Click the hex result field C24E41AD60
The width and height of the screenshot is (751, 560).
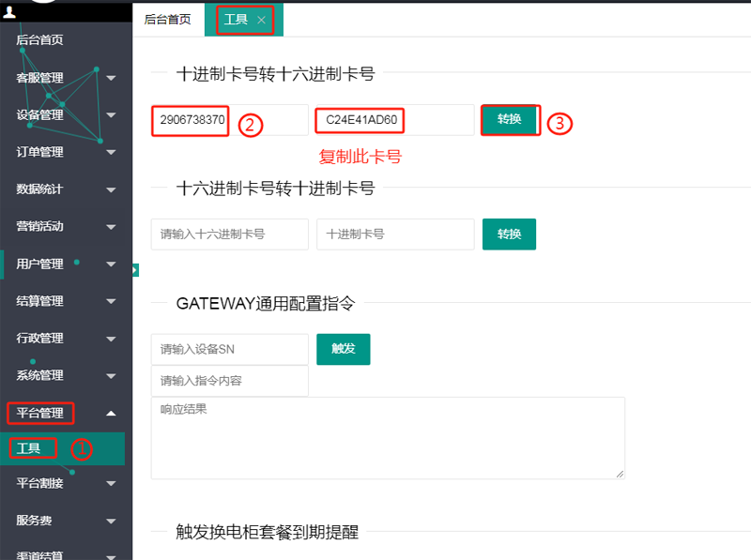pos(395,120)
